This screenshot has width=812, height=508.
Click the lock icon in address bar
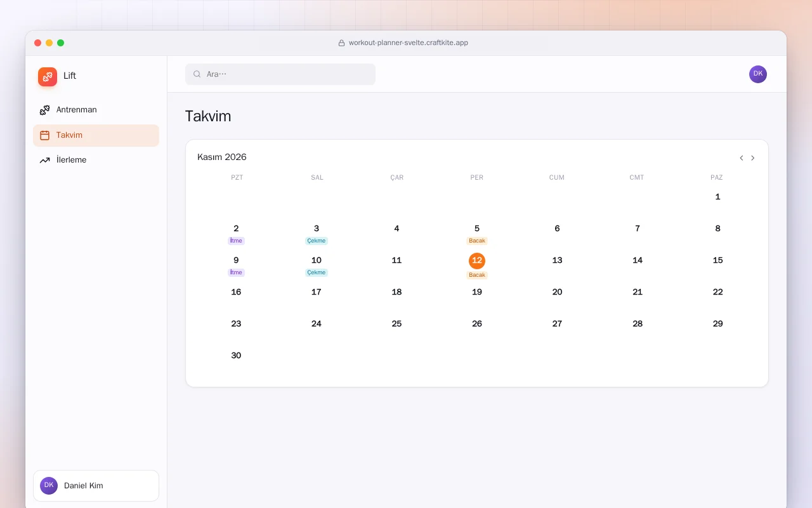click(341, 43)
